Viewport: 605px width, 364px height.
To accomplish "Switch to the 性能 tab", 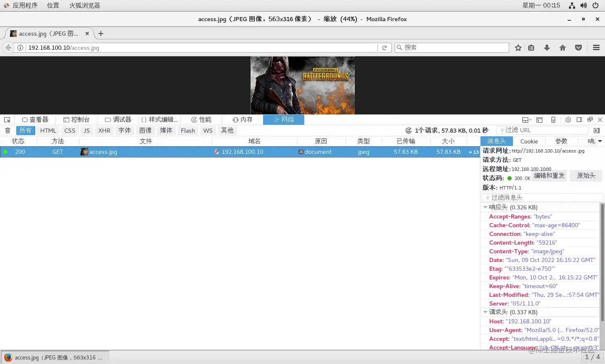I will (x=201, y=120).
